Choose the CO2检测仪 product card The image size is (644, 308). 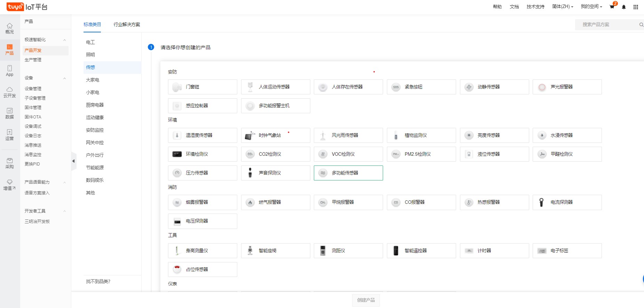point(276,154)
